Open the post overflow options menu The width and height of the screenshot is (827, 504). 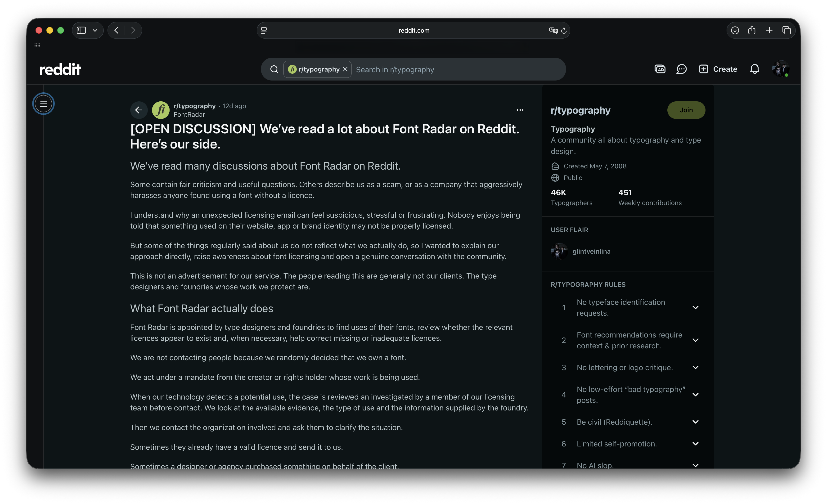[520, 110]
